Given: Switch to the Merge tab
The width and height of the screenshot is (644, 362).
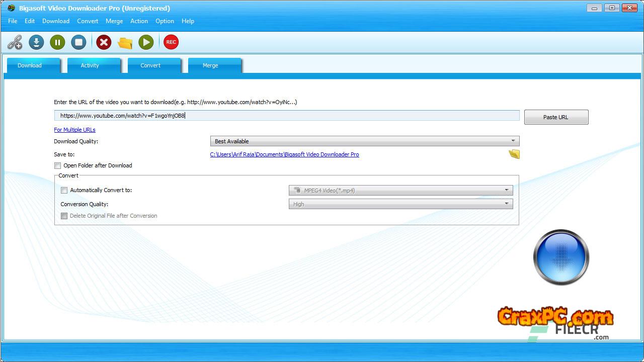Looking at the screenshot, I should coord(214,65).
